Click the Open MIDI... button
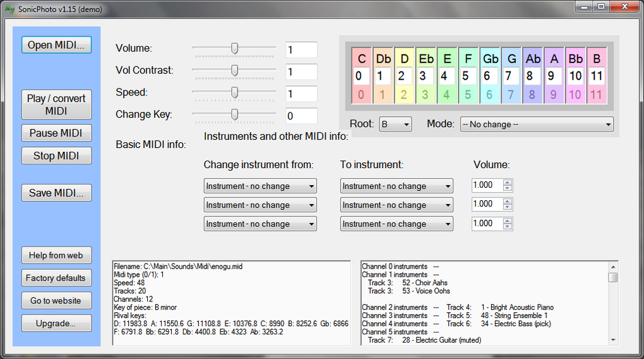 point(56,45)
